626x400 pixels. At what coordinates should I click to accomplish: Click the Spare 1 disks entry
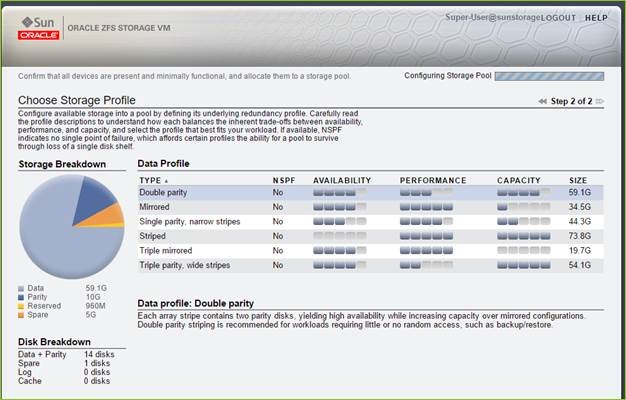pos(64,363)
